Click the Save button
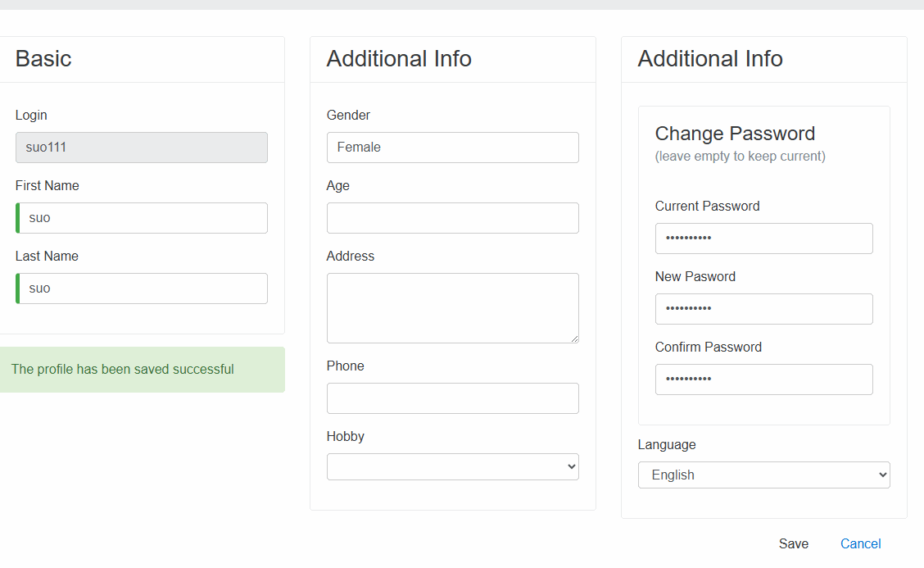The width and height of the screenshot is (924, 568). (793, 543)
